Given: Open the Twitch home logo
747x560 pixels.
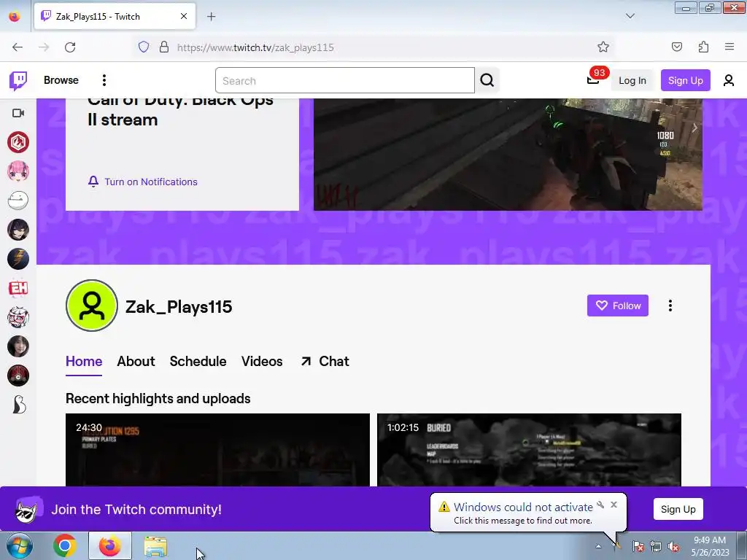Looking at the screenshot, I should tap(18, 80).
